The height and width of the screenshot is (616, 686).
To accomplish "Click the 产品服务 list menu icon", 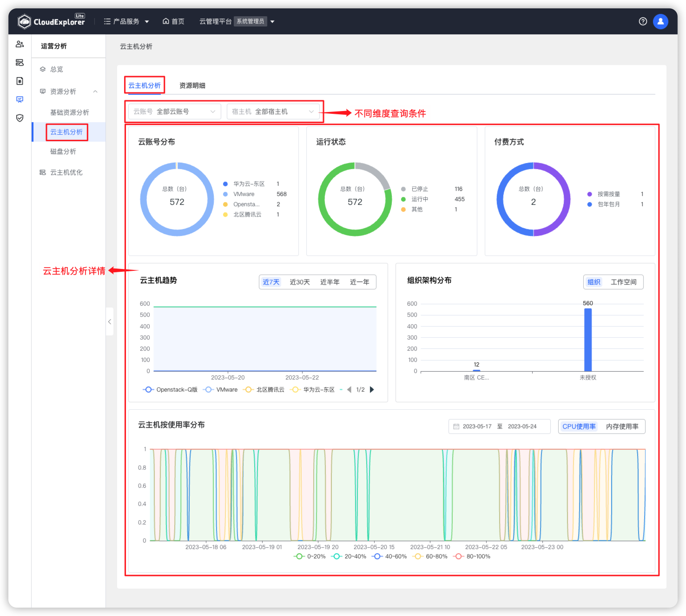I will [107, 21].
